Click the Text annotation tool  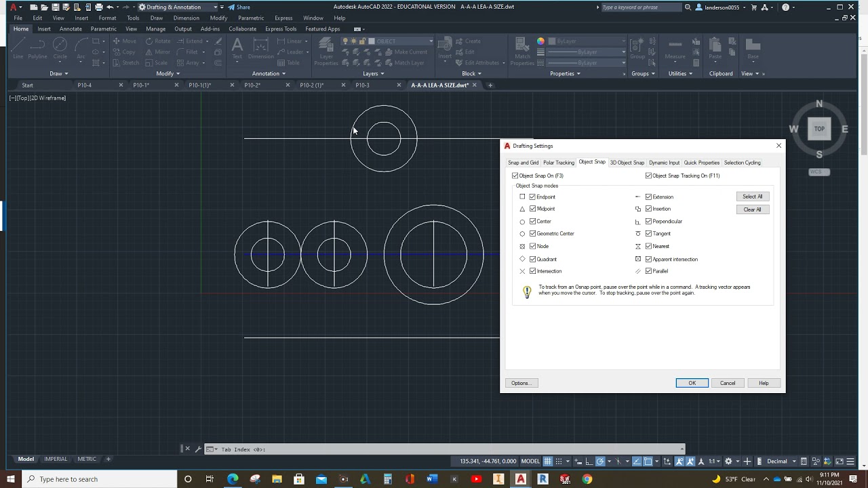[x=237, y=48]
